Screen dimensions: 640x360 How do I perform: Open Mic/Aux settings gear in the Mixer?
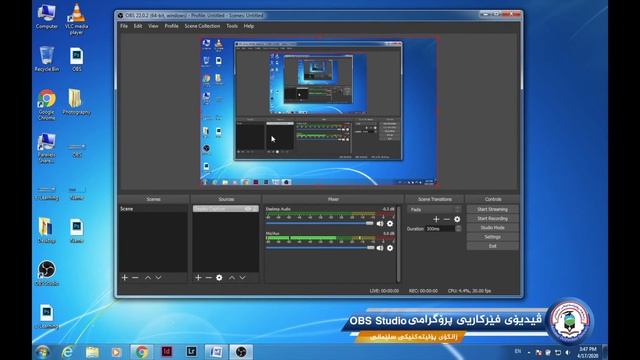point(390,248)
